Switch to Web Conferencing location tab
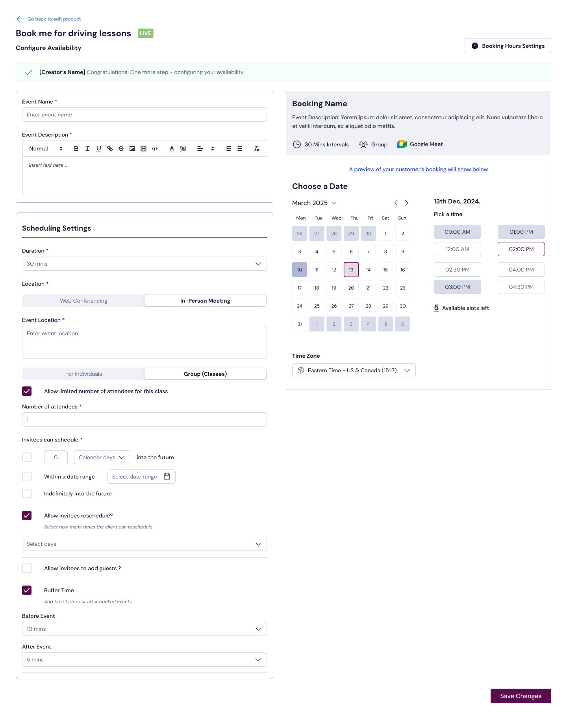Viewport: 567px width, 728px height. click(83, 301)
